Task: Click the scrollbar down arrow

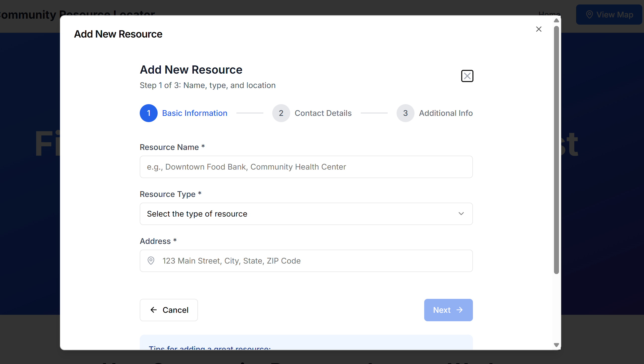Action: pyautogui.click(x=556, y=345)
